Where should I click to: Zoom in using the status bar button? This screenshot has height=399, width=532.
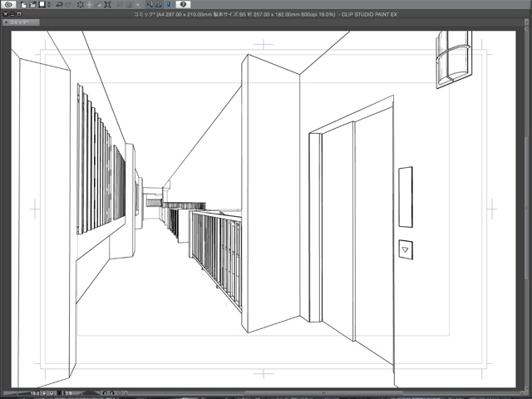(52, 393)
